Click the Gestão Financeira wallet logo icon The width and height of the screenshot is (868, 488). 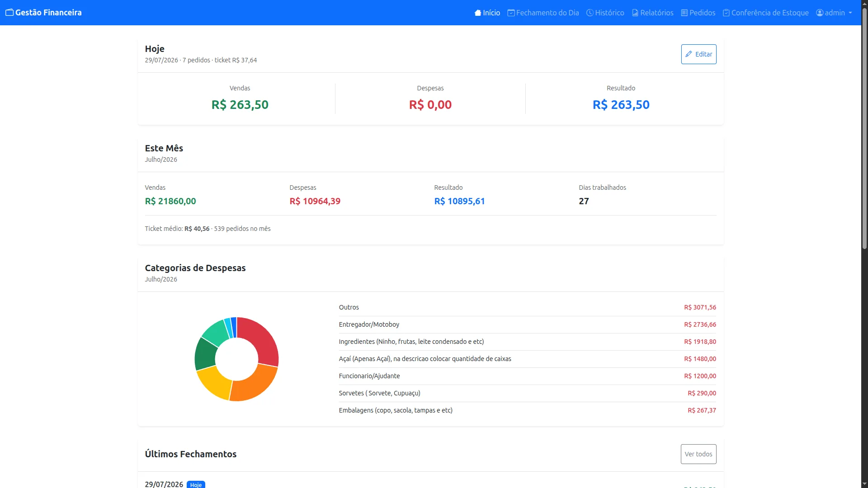pyautogui.click(x=9, y=13)
